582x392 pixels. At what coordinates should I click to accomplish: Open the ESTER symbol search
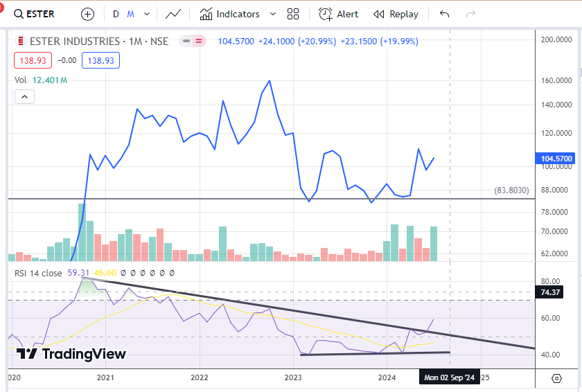coord(34,14)
